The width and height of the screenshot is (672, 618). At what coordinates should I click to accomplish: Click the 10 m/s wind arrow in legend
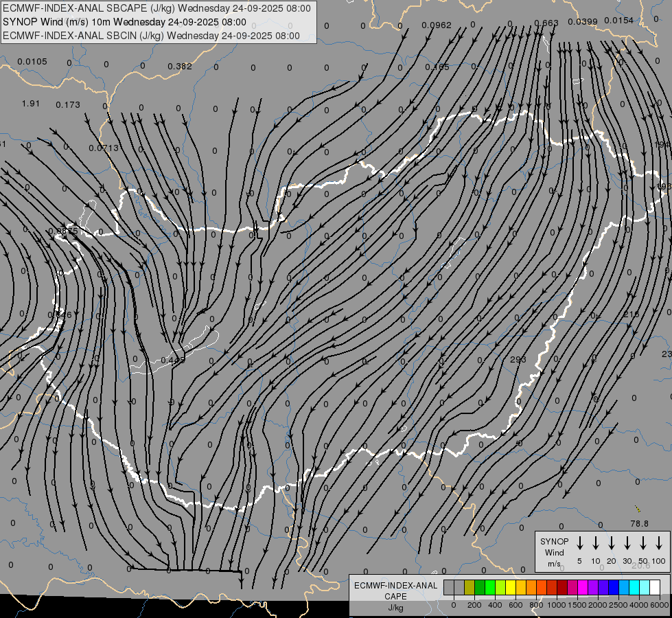pos(596,543)
